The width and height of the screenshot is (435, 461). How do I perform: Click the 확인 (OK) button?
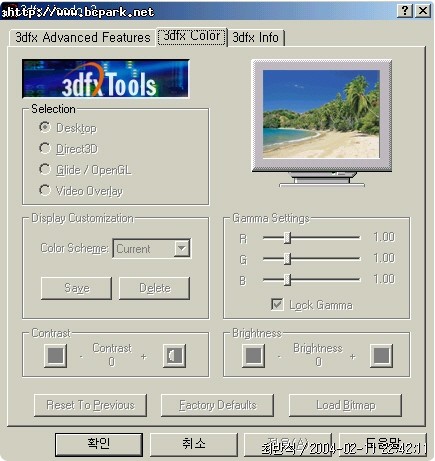pyautogui.click(x=99, y=444)
